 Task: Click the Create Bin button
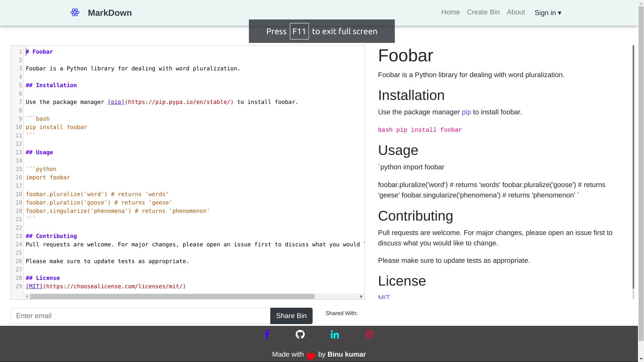click(x=483, y=12)
